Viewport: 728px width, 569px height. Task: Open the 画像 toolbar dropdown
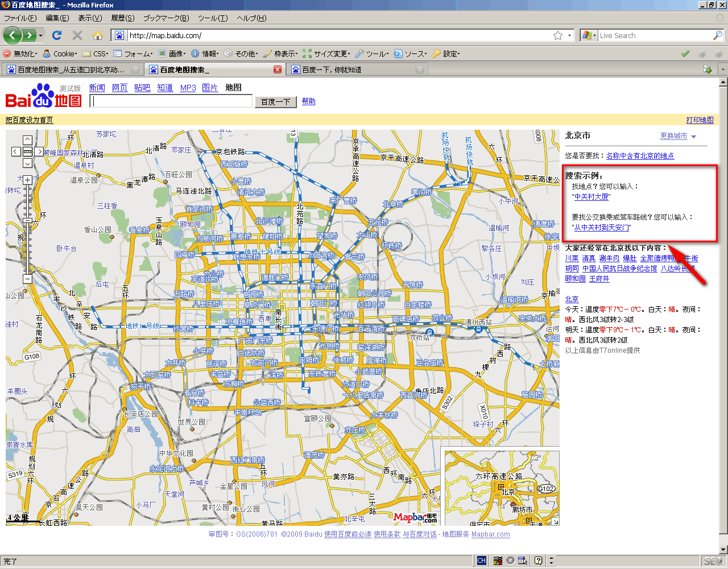pos(172,53)
